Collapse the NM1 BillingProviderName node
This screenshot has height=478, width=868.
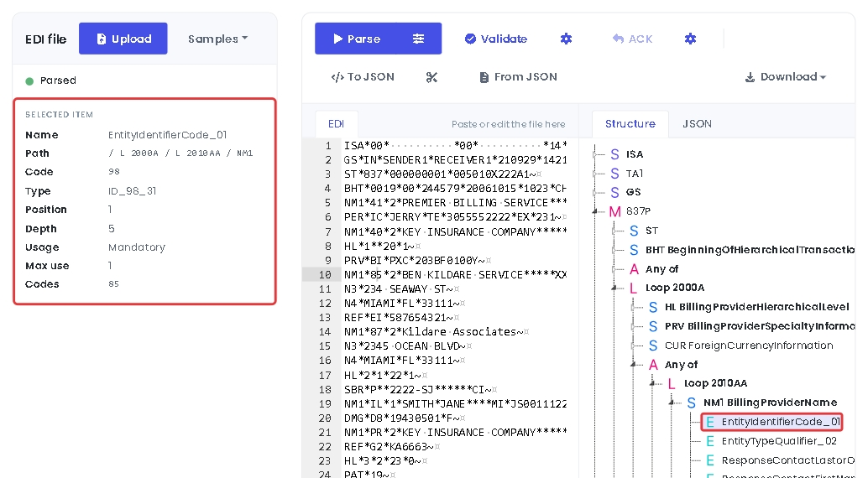(x=672, y=403)
